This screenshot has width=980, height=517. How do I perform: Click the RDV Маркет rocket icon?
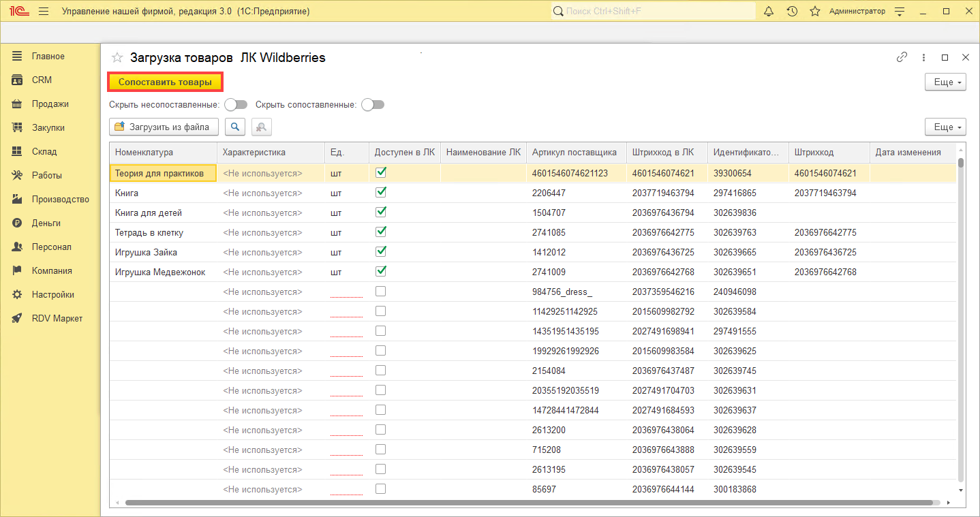click(x=18, y=318)
